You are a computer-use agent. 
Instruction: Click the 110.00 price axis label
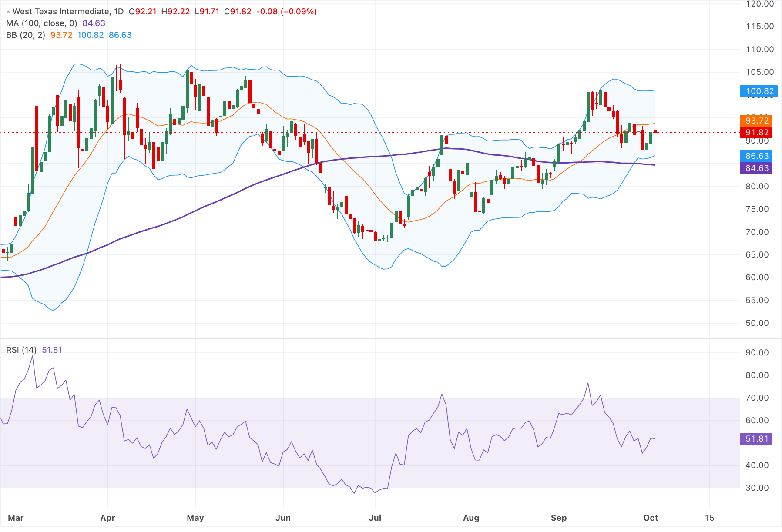[x=760, y=49]
